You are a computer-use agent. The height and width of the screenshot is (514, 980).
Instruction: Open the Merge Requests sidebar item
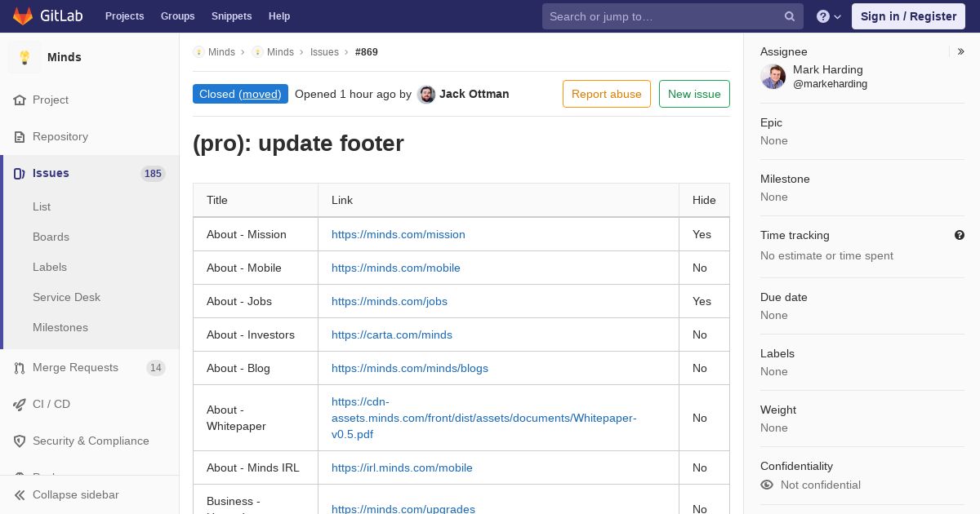[90, 368]
